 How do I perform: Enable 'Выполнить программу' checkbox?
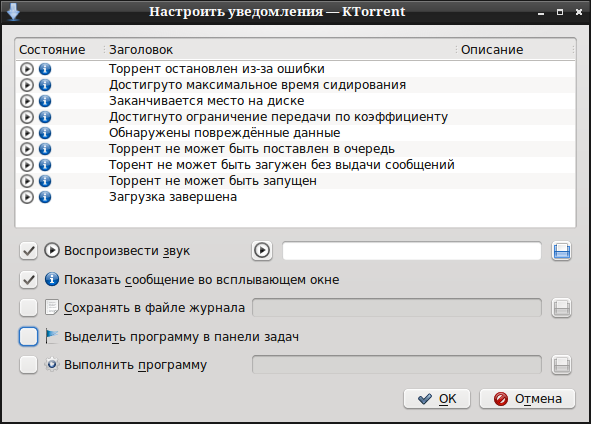tap(28, 365)
